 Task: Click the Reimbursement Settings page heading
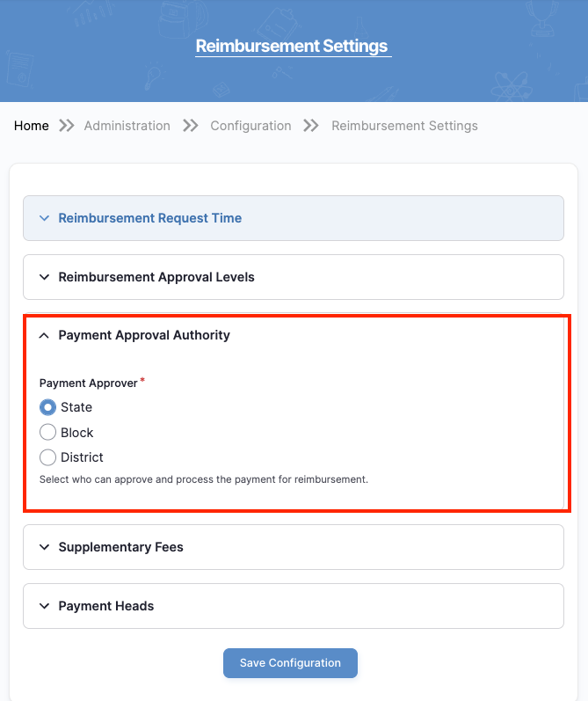292,47
